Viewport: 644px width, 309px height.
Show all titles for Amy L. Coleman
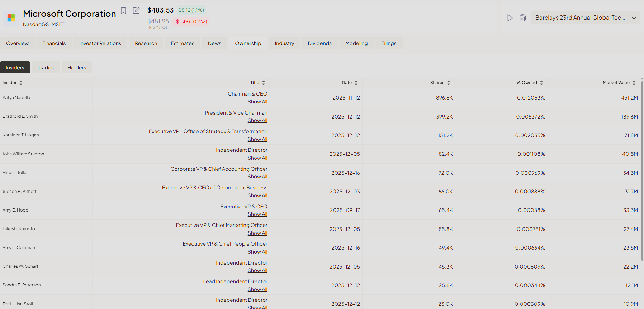pos(257,252)
